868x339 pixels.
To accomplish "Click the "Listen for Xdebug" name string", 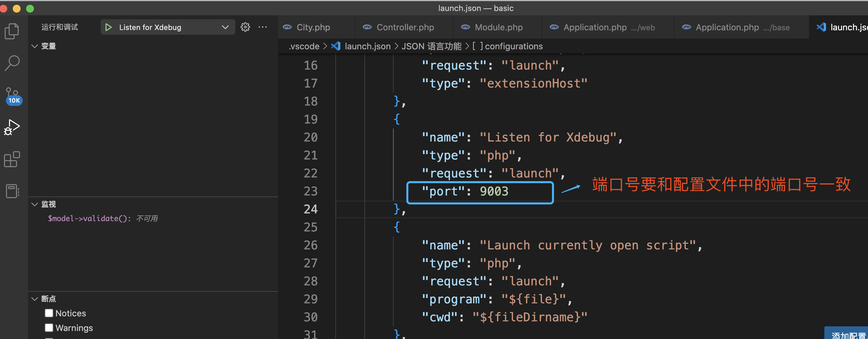I will click(x=548, y=137).
